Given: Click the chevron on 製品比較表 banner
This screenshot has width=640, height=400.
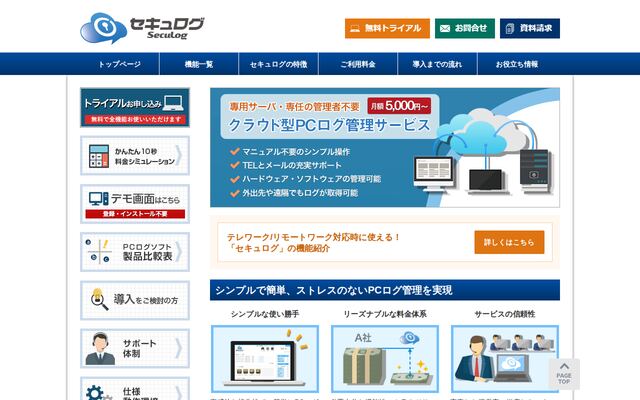Looking at the screenshot, I should point(178,252).
